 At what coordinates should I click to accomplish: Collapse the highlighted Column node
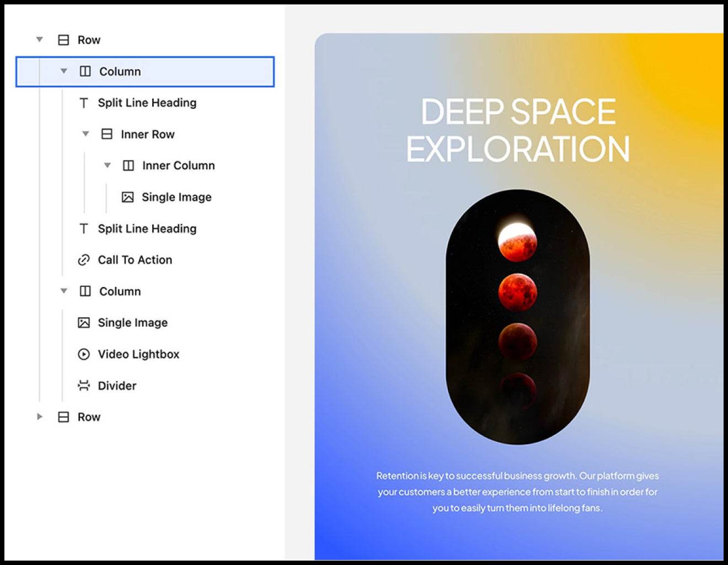(64, 71)
